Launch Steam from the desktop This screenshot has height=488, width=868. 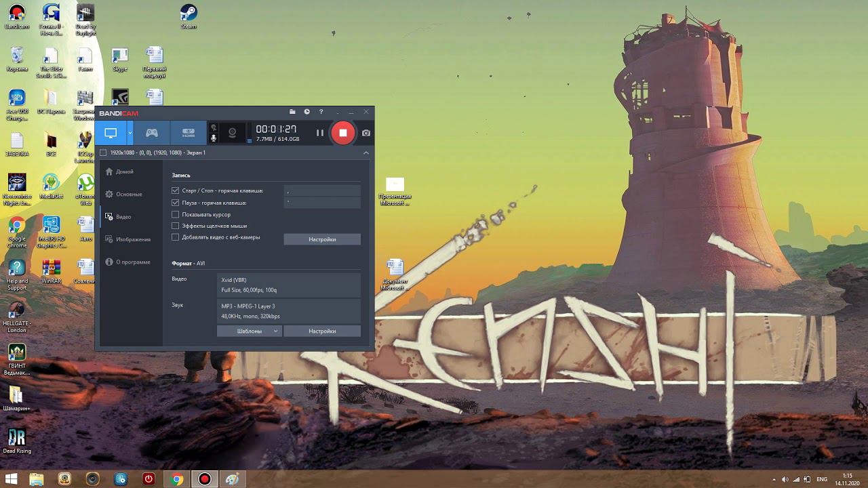[x=189, y=17]
